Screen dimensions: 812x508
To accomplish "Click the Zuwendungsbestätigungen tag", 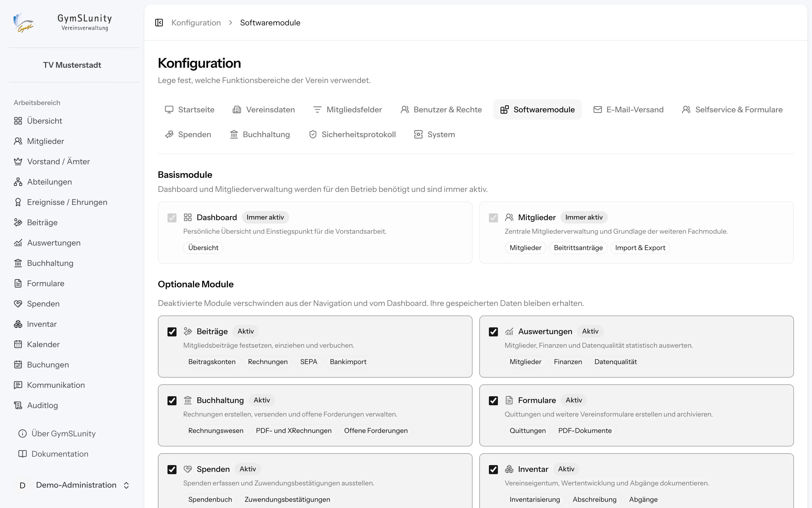I will click(x=287, y=500).
